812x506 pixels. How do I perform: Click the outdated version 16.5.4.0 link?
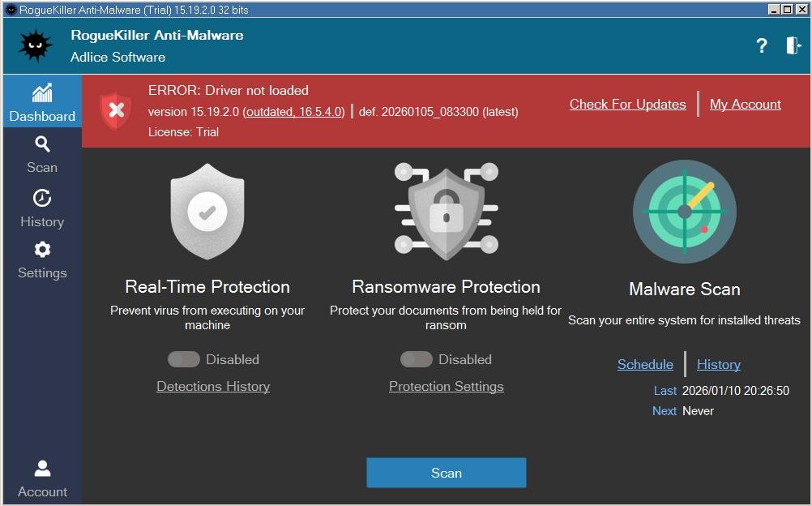(293, 112)
